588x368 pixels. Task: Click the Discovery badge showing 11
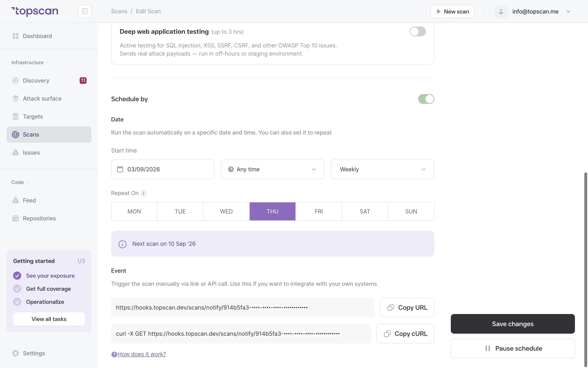(x=83, y=81)
